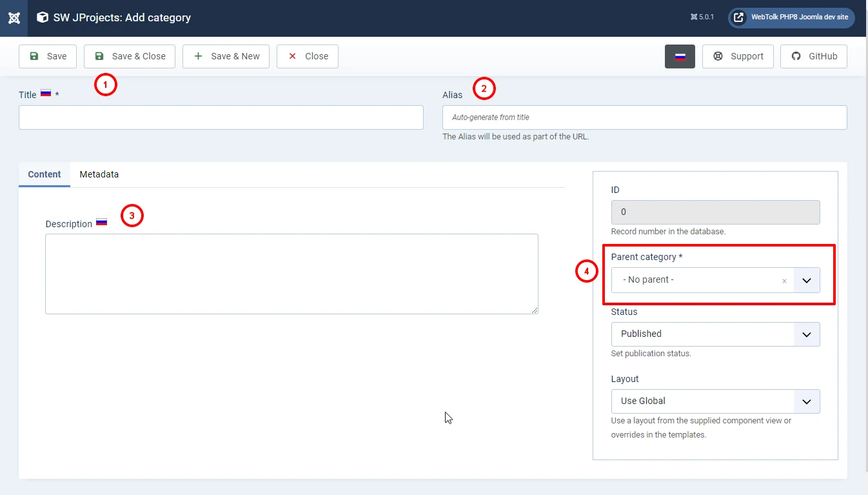Screen dimensions: 868x495
Task: Click the page title 'SW JProjects: Add category'
Action: click(122, 17)
